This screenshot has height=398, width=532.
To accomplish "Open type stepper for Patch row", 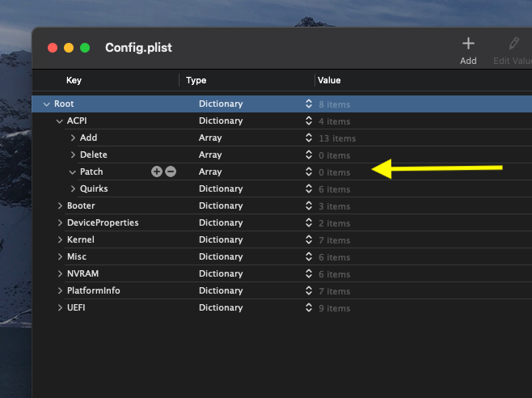I will tap(308, 171).
